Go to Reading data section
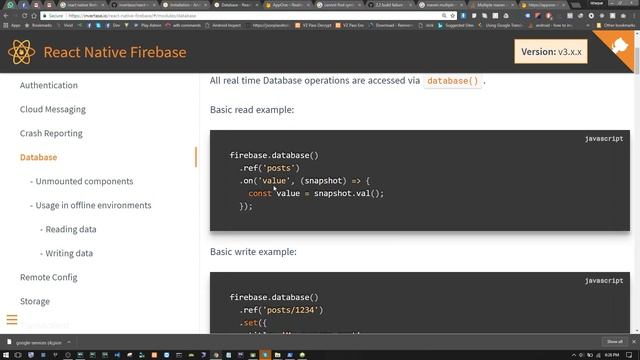 (71, 229)
